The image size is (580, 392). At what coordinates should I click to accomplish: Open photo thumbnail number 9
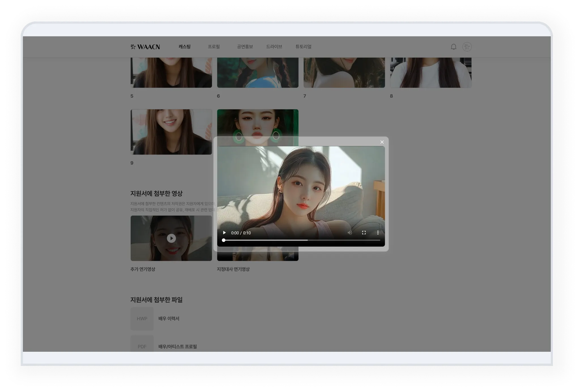(x=171, y=132)
